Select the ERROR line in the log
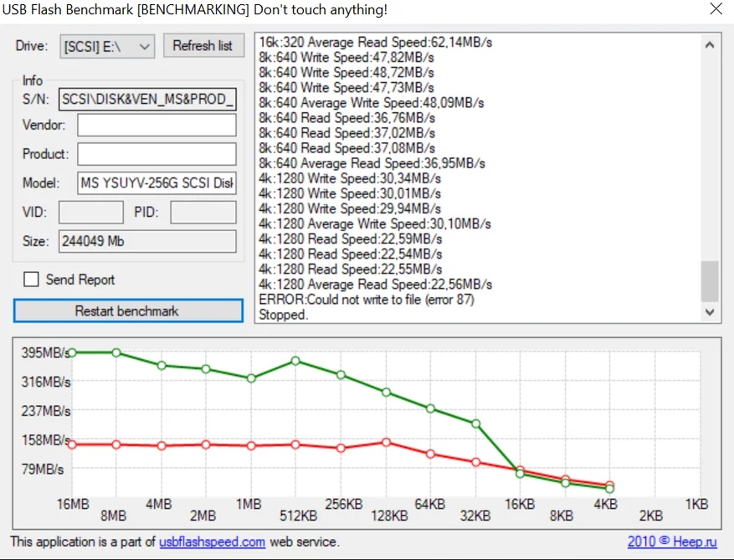The image size is (734, 560). (x=367, y=299)
